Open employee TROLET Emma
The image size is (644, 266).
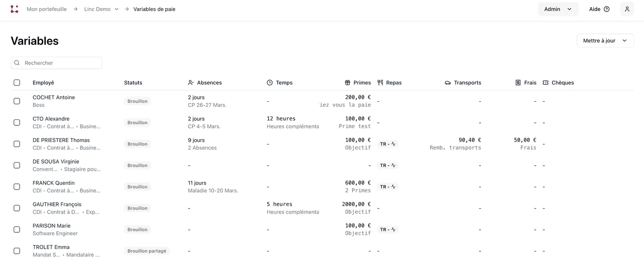[51, 247]
